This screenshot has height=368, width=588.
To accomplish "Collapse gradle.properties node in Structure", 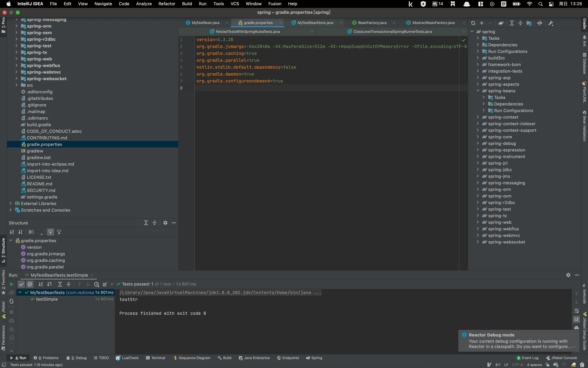I will (11, 241).
